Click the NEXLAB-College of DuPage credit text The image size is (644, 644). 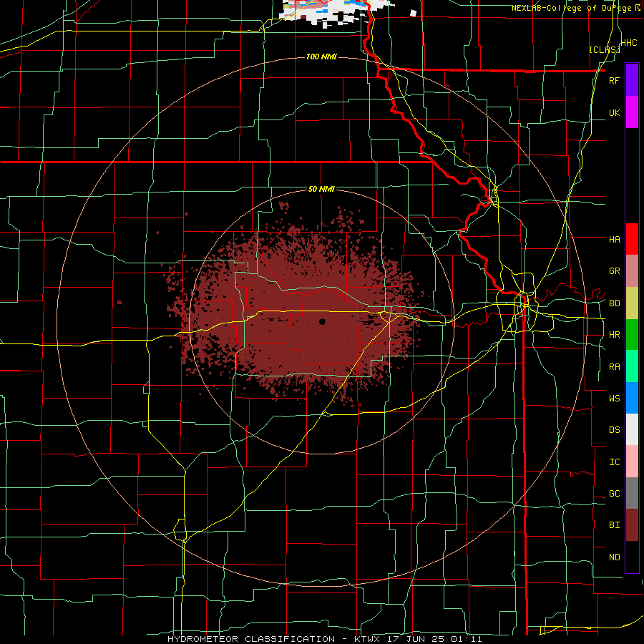coord(571,8)
